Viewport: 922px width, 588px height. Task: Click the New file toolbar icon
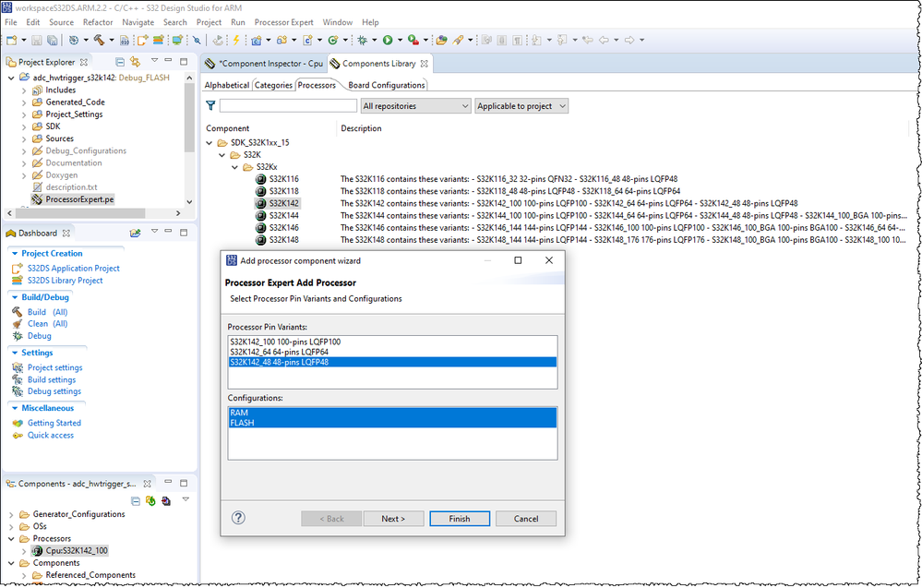coord(12,40)
